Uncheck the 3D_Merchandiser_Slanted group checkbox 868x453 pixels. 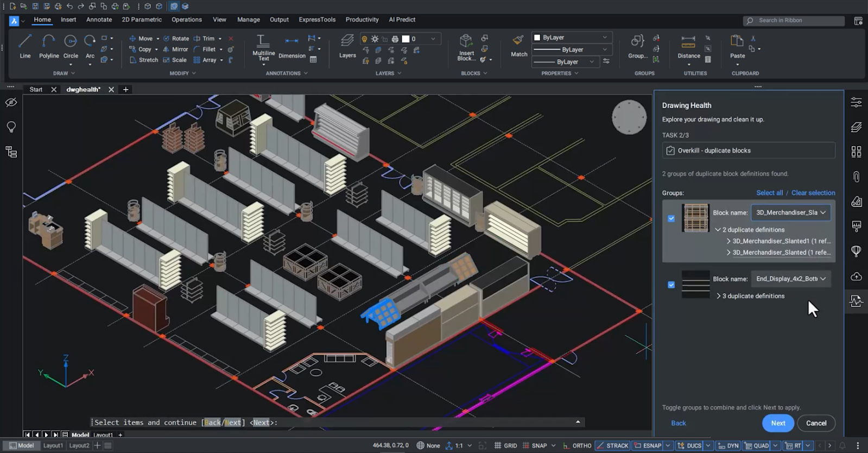point(671,218)
